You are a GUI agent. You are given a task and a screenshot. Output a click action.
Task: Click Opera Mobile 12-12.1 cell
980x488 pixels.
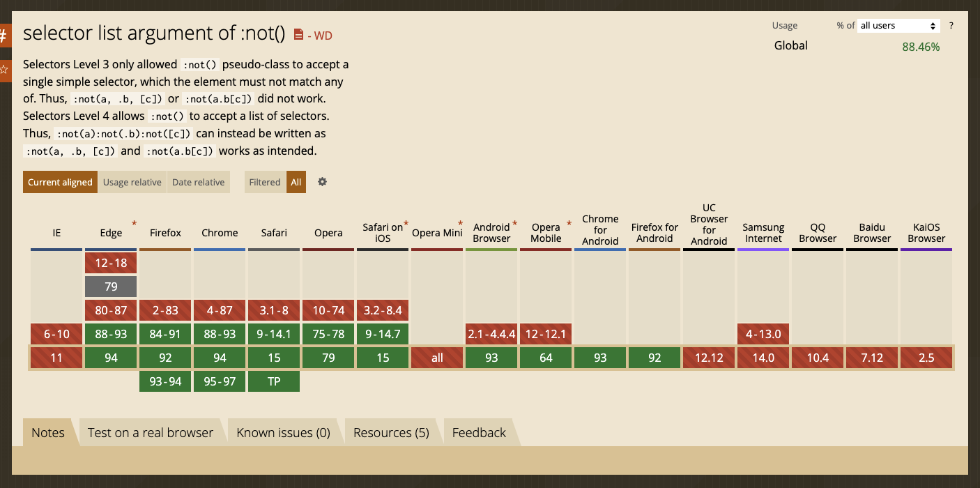pyautogui.click(x=546, y=334)
